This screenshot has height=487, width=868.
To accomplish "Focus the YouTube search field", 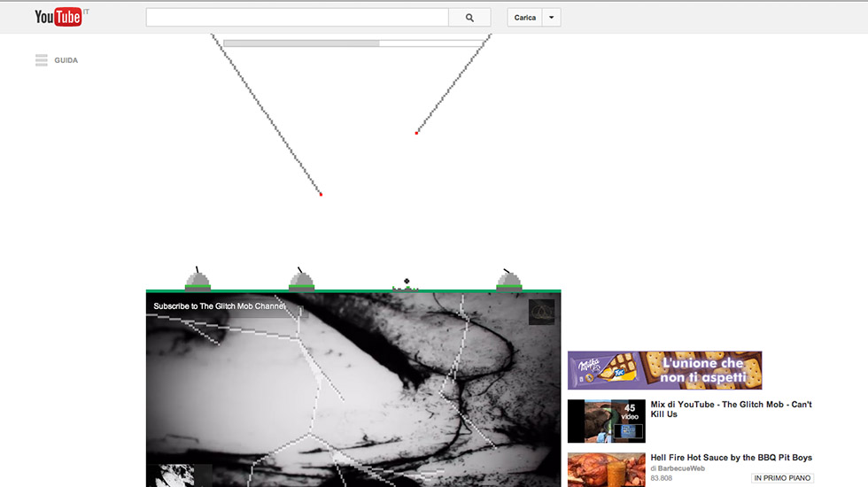I will [x=297, y=18].
